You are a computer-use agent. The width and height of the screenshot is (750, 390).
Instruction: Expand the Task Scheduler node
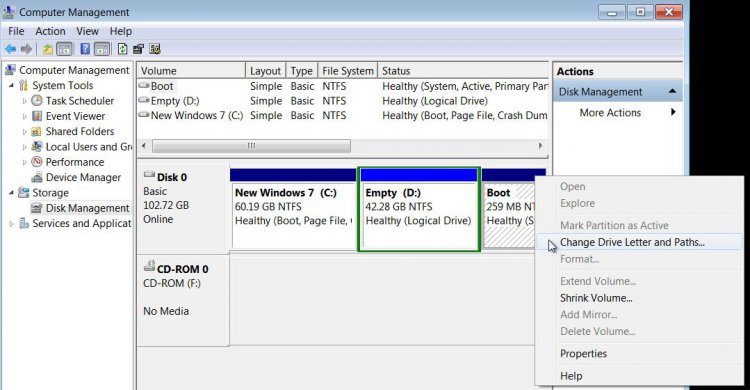(x=24, y=101)
